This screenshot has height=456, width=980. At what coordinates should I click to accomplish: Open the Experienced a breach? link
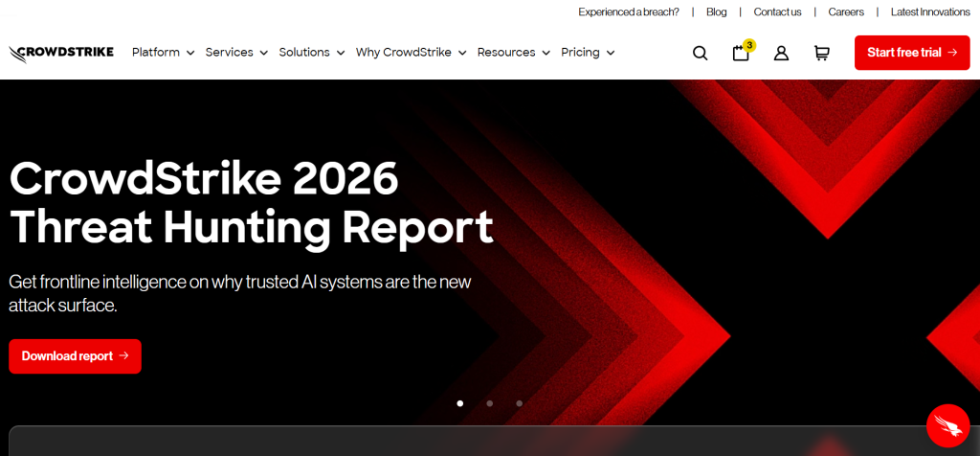pyautogui.click(x=628, y=11)
